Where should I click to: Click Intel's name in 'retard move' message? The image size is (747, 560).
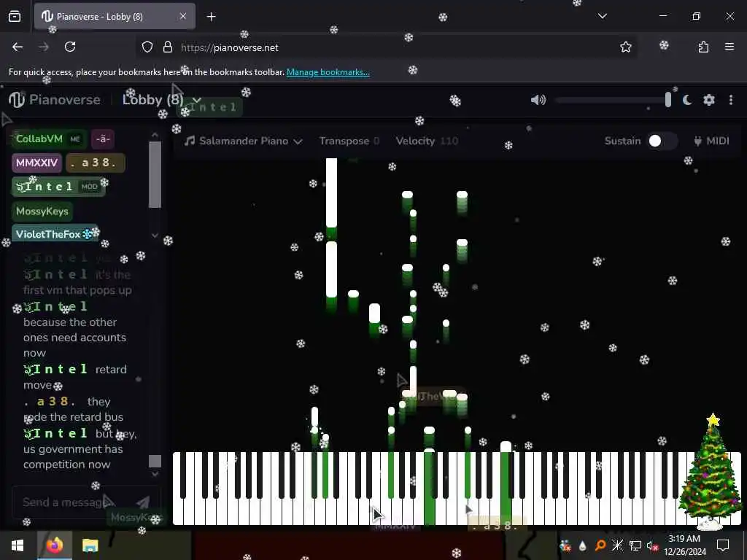click(55, 369)
